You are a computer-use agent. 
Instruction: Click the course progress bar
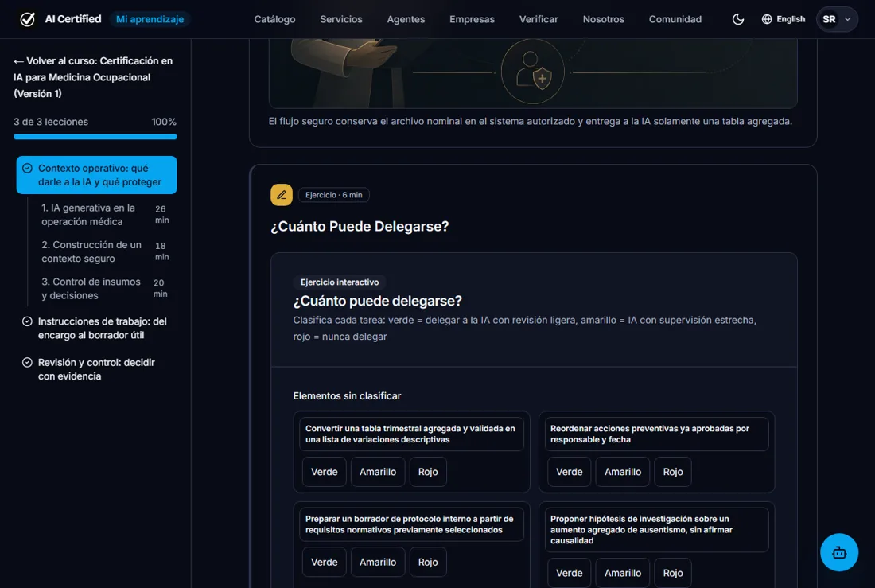coord(95,136)
